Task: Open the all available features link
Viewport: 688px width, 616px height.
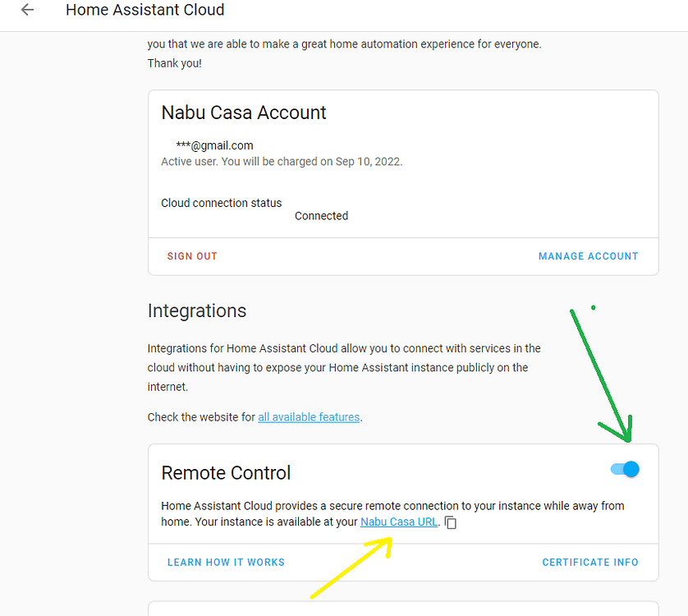Action: pos(309,416)
